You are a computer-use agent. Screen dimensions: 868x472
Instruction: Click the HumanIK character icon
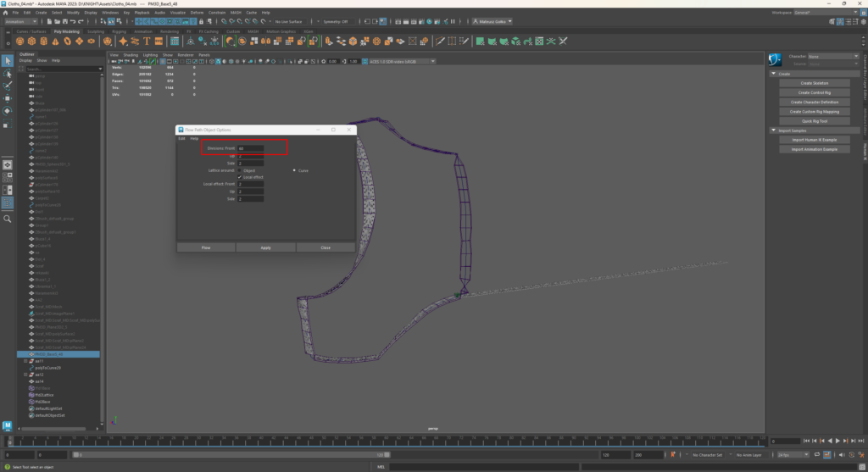(x=774, y=59)
